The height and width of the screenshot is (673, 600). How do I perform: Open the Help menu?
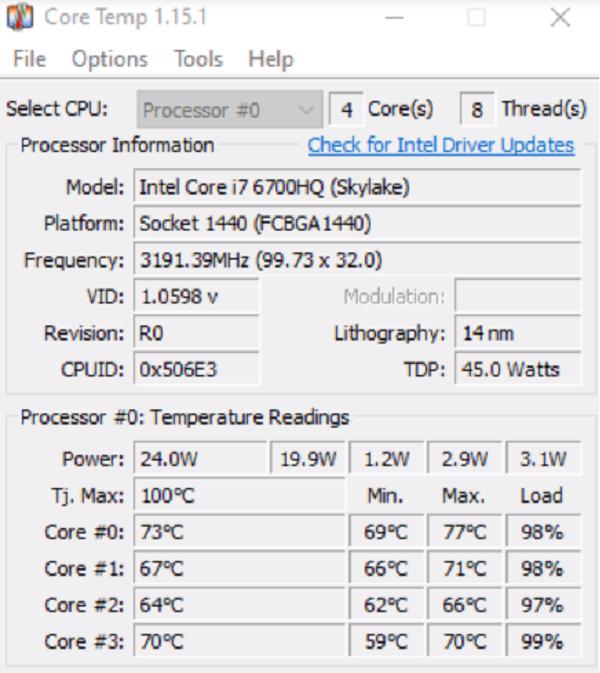pos(271,59)
